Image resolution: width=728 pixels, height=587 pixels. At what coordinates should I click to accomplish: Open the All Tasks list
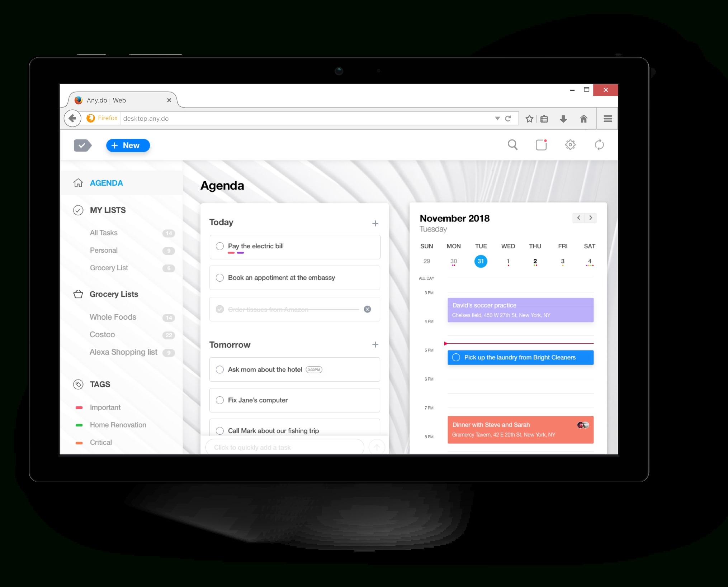point(104,233)
